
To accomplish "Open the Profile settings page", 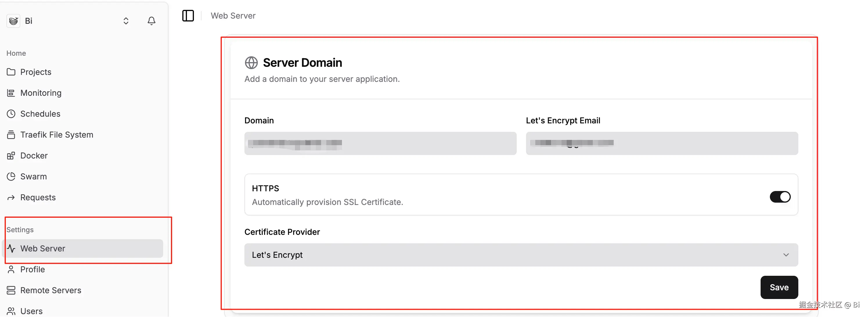I will (x=32, y=269).
